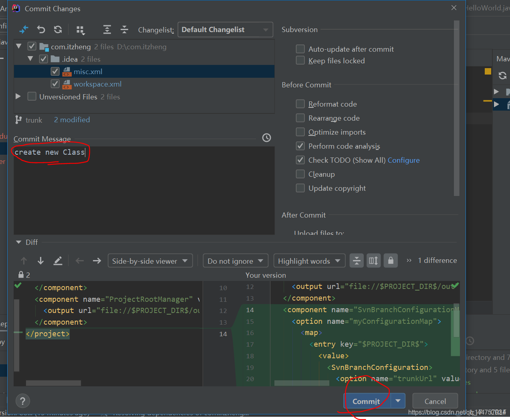Expand the Unversioned Files node
The height and width of the screenshot is (420, 510).
(x=18, y=97)
